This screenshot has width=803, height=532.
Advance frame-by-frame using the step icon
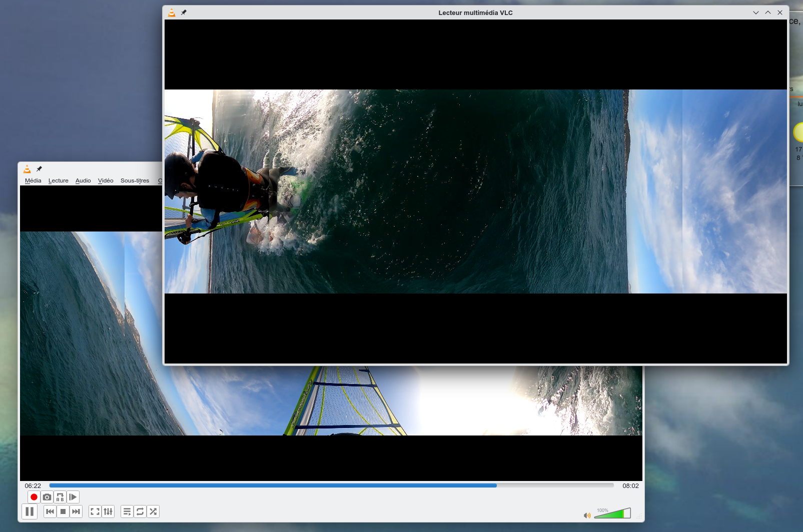click(73, 497)
